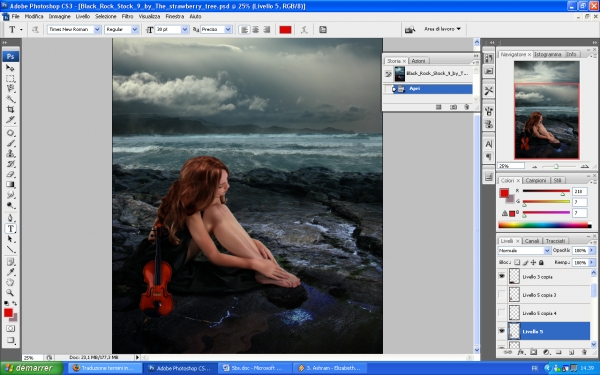Image resolution: width=600 pixels, height=375 pixels.
Task: Click the color spectrum ramp in Colori
Action: [x=544, y=225]
